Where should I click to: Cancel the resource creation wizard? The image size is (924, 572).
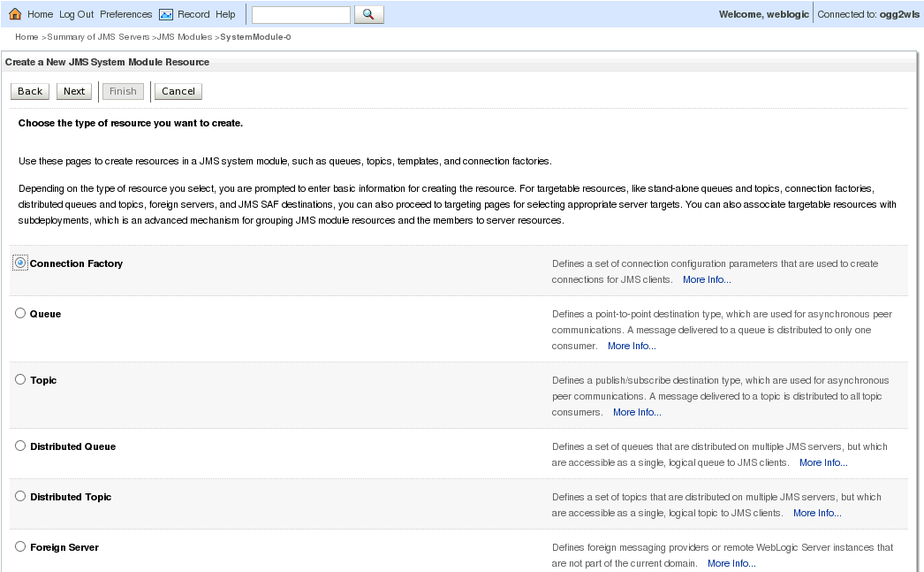tap(178, 91)
